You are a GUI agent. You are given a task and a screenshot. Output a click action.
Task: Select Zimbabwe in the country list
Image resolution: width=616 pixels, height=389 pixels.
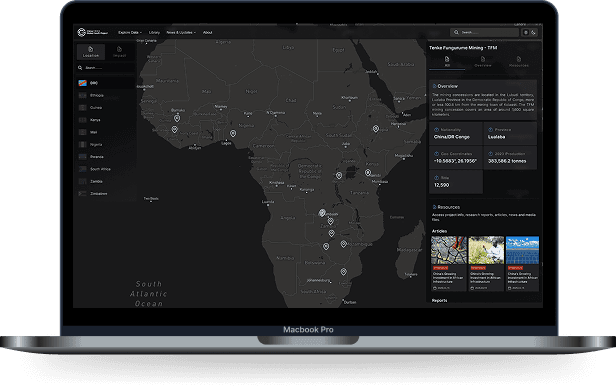tap(105, 193)
